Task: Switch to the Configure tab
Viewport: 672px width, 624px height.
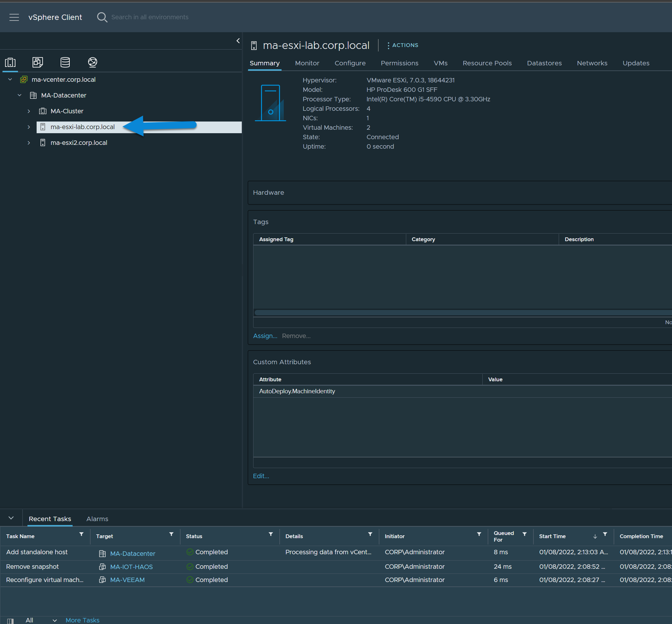Action: [x=350, y=63]
